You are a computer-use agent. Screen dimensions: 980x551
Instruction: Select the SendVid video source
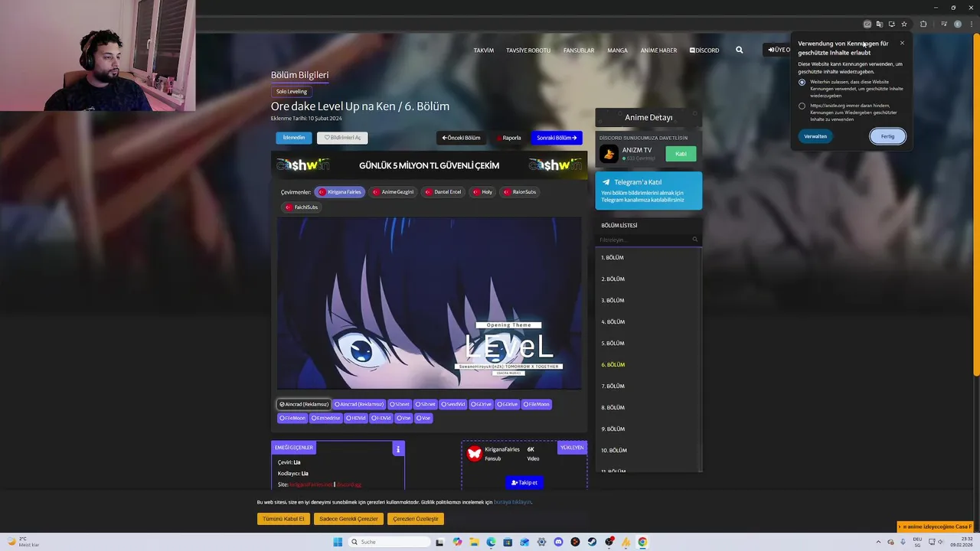pyautogui.click(x=453, y=404)
